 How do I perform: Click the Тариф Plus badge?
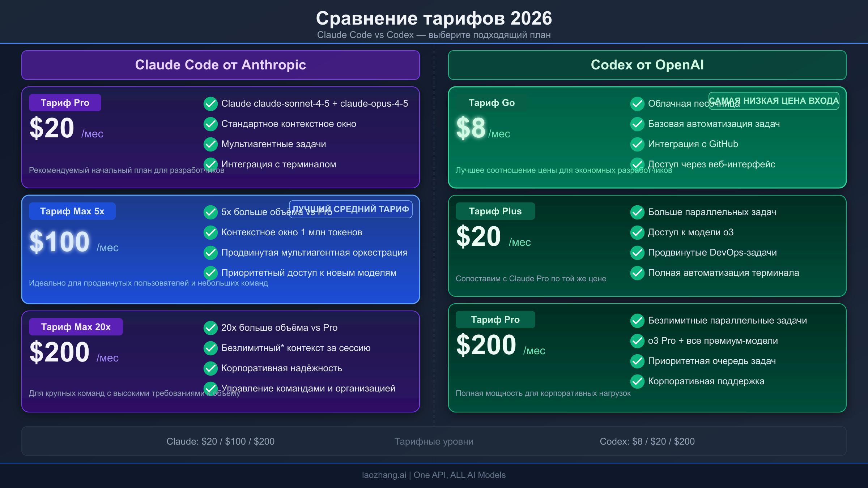[495, 211]
